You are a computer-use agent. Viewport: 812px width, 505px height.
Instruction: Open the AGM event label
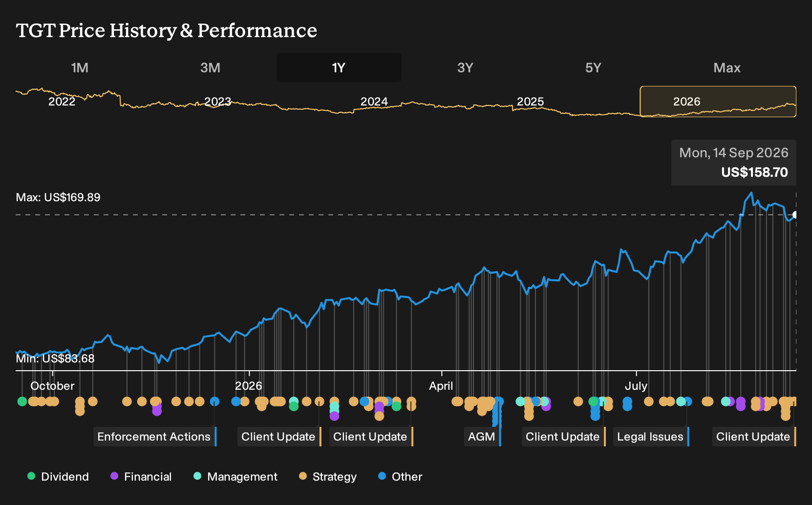[x=482, y=437]
